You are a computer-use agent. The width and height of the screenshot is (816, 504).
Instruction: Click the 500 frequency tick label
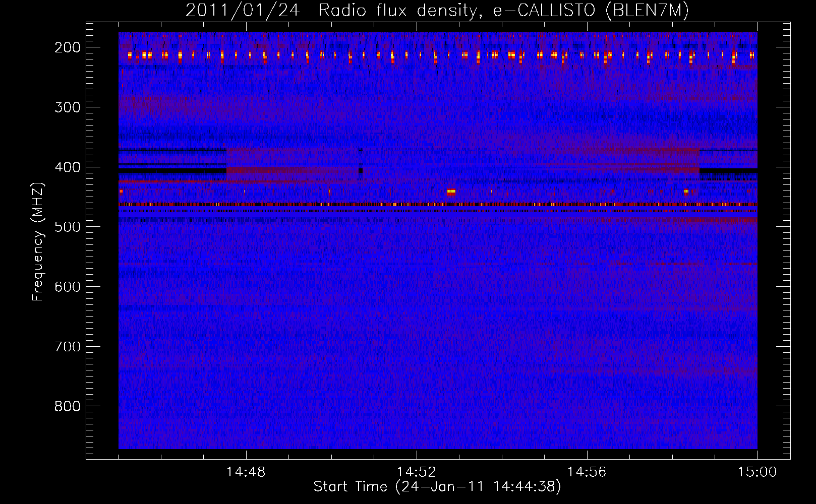pyautogui.click(x=68, y=227)
